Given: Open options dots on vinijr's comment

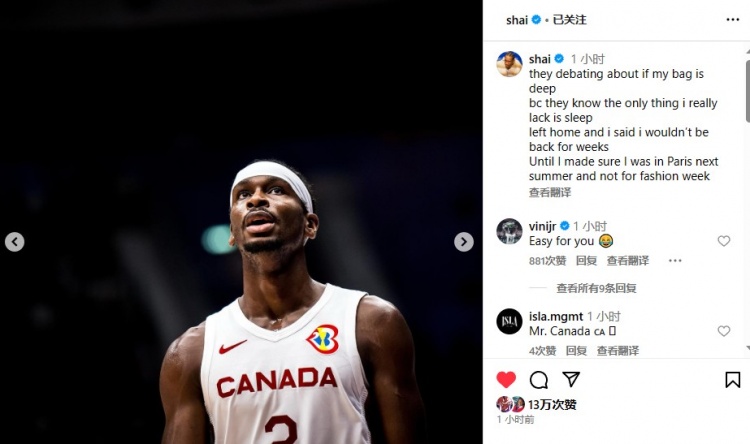Looking at the screenshot, I should click(675, 260).
